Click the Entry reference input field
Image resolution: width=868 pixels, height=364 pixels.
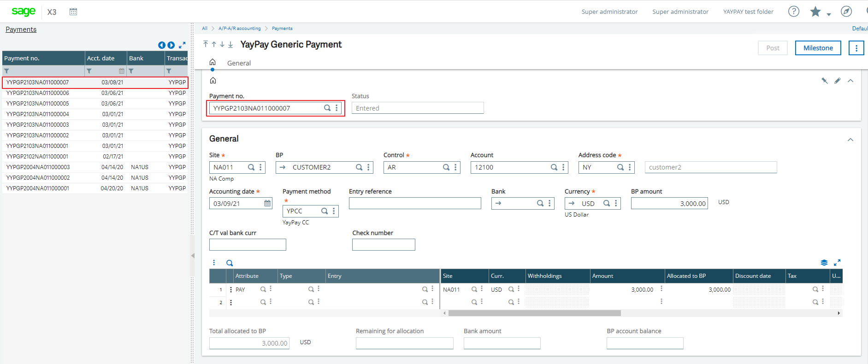click(x=415, y=203)
